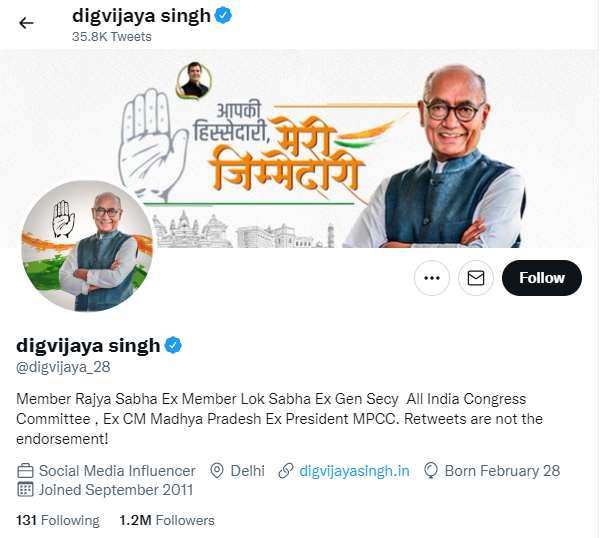Click the envelope message icon
This screenshot has height=538, width=606.
tap(476, 278)
